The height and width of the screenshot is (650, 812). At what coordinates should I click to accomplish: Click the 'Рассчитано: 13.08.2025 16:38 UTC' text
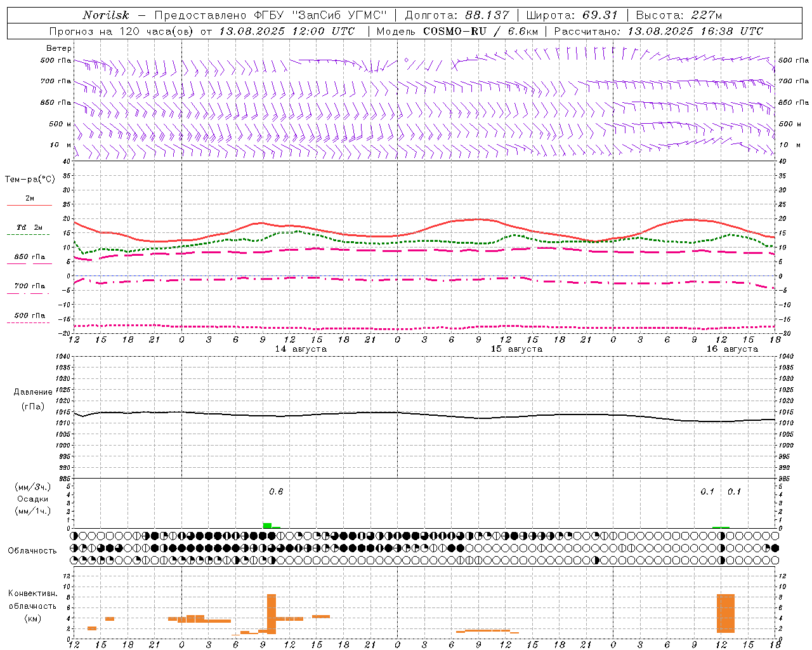coord(658,31)
